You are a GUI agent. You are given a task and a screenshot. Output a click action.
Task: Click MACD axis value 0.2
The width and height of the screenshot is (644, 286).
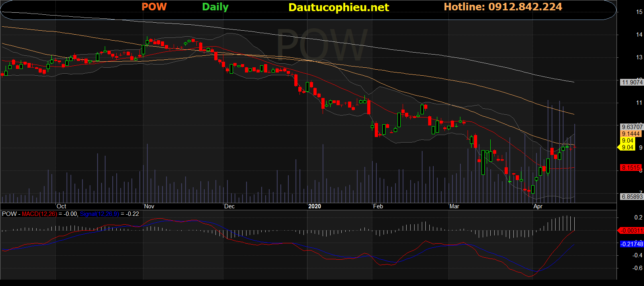pyautogui.click(x=638, y=217)
